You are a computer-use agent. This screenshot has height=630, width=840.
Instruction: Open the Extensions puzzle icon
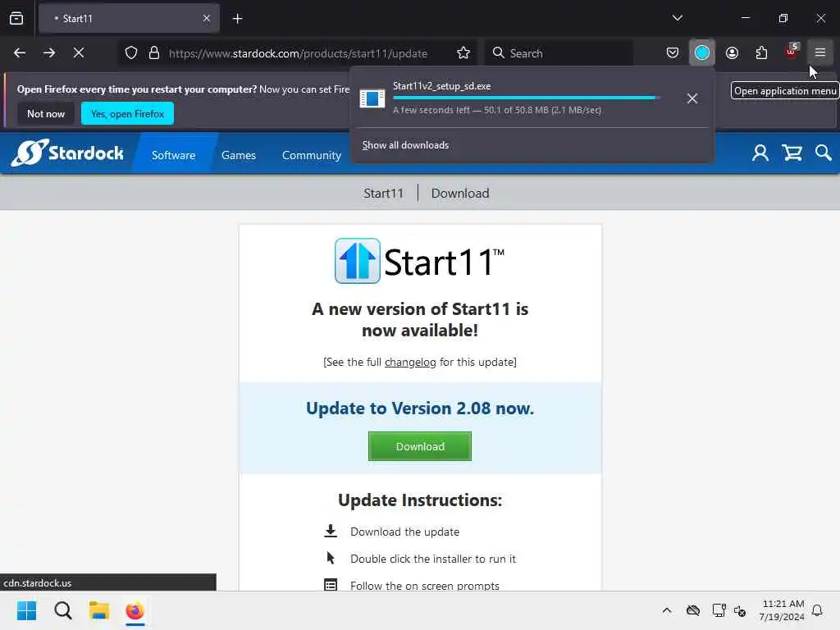click(x=761, y=52)
